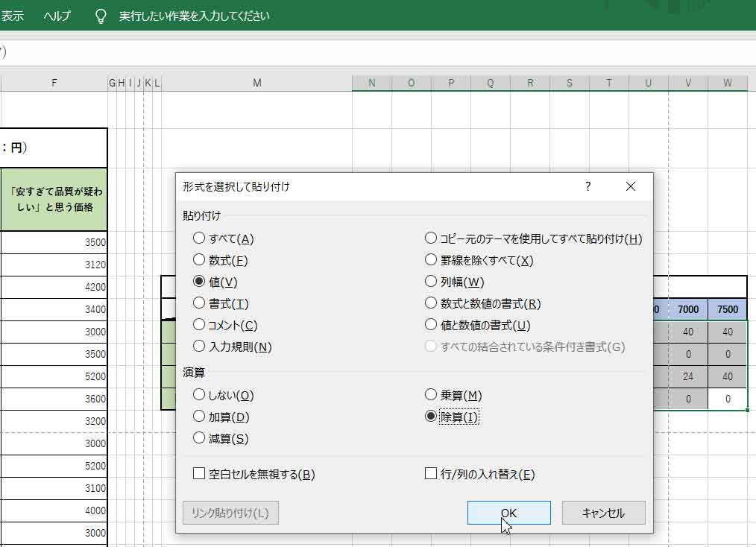Select the 入力規則 paste option

[198, 346]
